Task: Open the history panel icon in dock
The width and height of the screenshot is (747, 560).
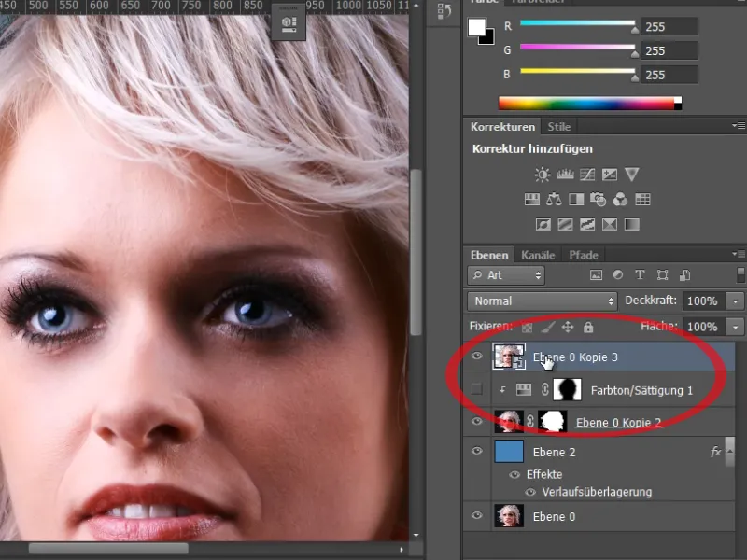Action: 444,11
